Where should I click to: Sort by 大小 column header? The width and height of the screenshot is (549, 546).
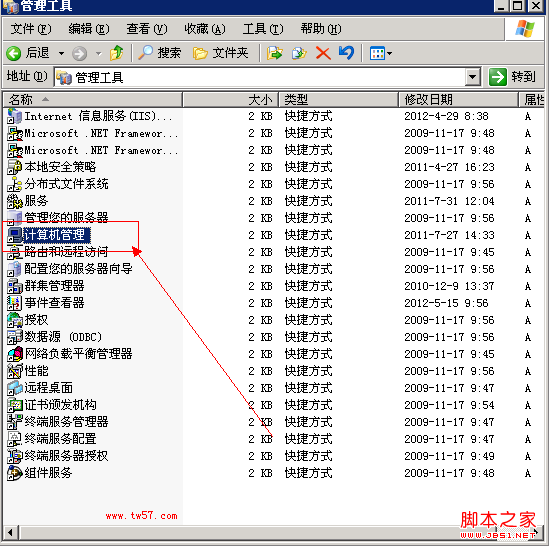point(231,100)
